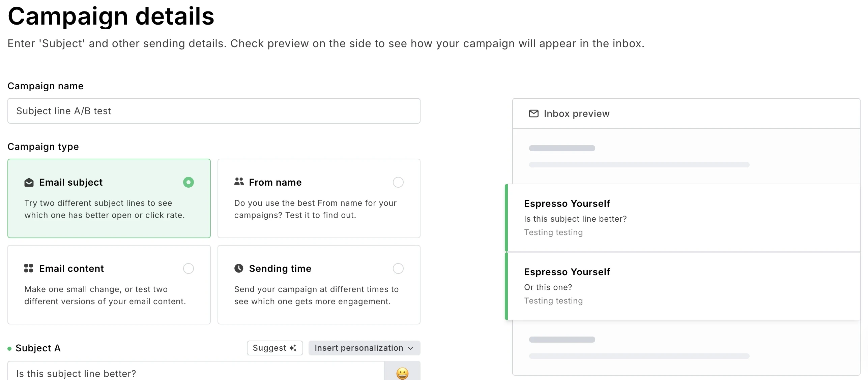Click the mail icon beside Inbox preview
This screenshot has height=380, width=868.
(x=533, y=114)
